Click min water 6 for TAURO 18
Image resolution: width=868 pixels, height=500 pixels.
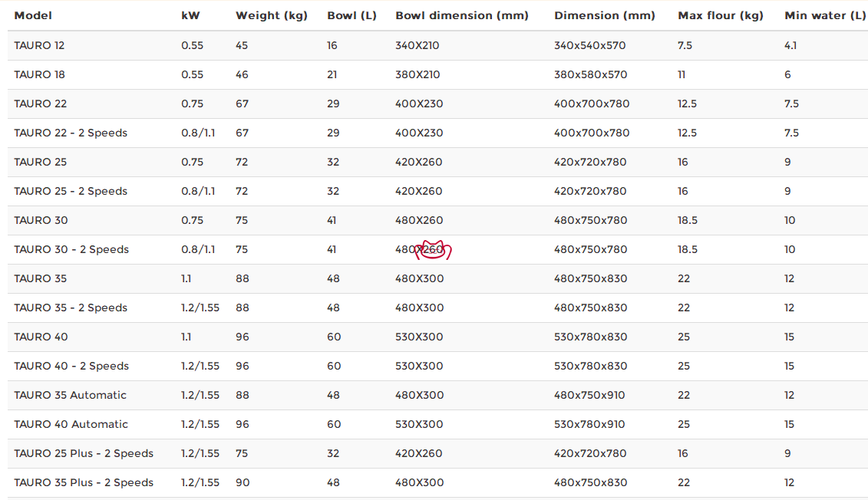[787, 74]
